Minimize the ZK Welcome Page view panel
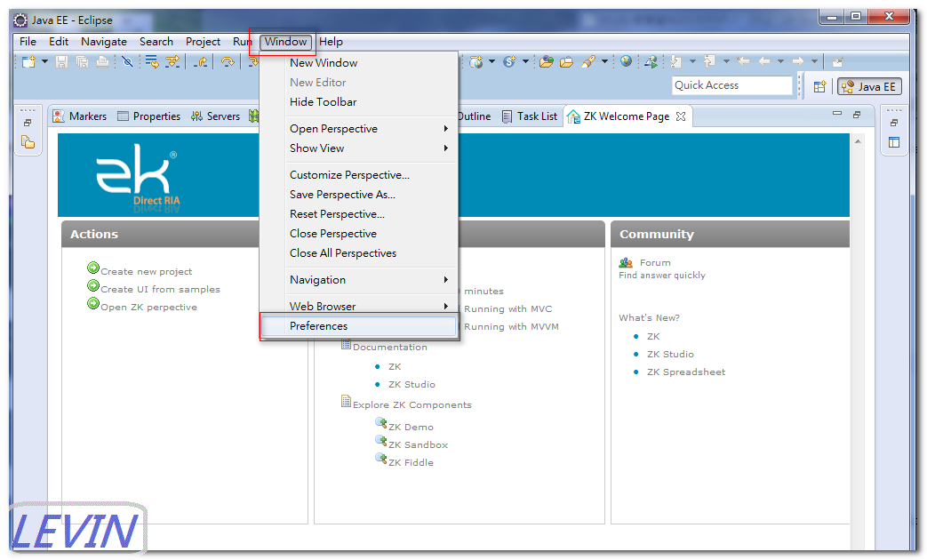 (x=837, y=114)
